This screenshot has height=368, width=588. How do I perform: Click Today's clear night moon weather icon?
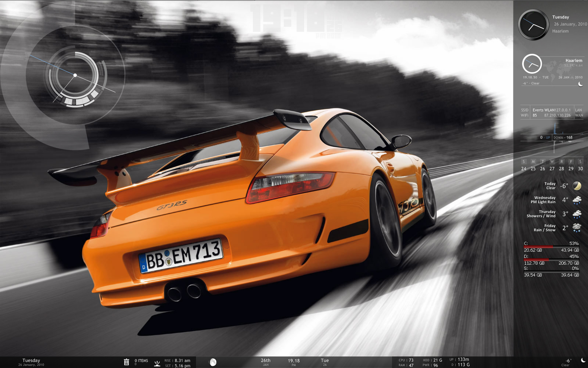(577, 186)
